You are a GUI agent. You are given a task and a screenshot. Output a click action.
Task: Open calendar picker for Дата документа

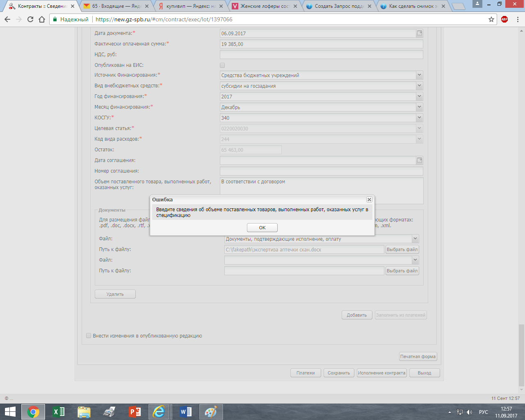point(420,33)
